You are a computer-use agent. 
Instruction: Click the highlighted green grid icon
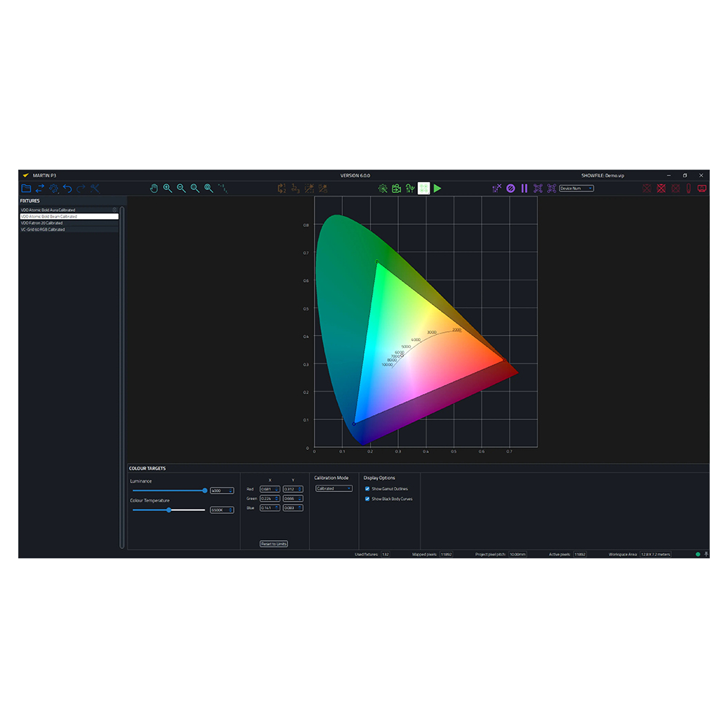(424, 189)
